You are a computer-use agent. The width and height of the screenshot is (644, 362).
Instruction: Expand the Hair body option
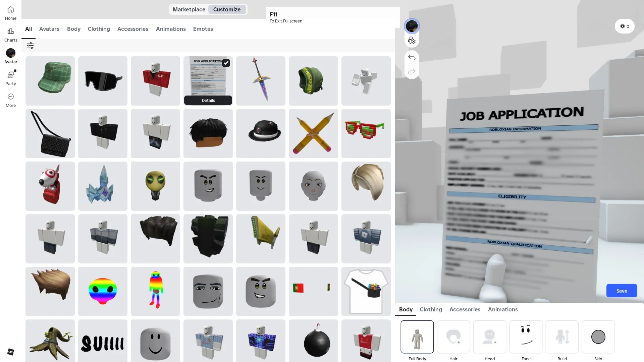click(x=453, y=337)
